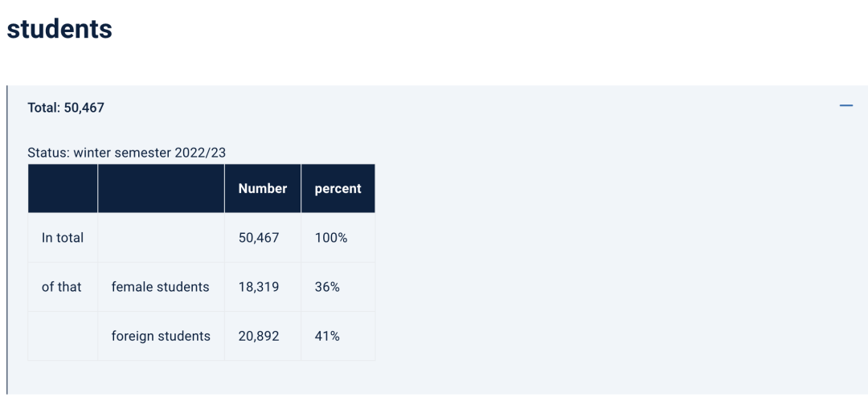Viewport: 868px width, 401px height.
Task: Click the foreign students cell
Action: tap(161, 336)
